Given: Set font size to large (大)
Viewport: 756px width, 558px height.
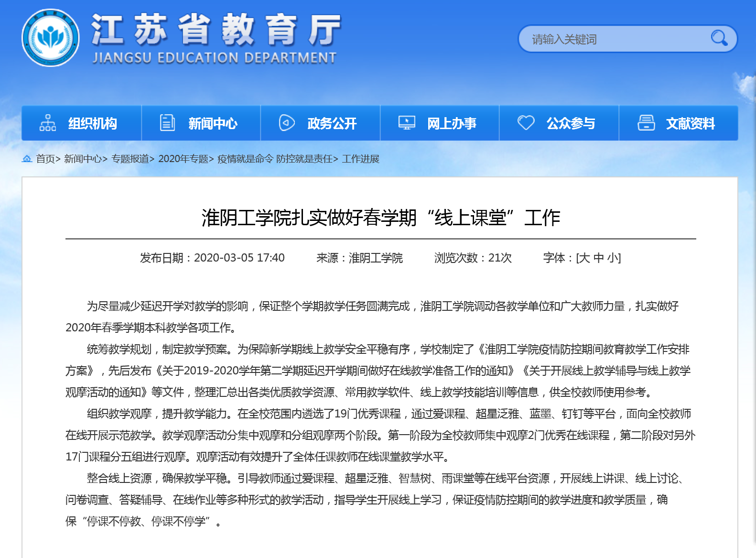Looking at the screenshot, I should [585, 258].
